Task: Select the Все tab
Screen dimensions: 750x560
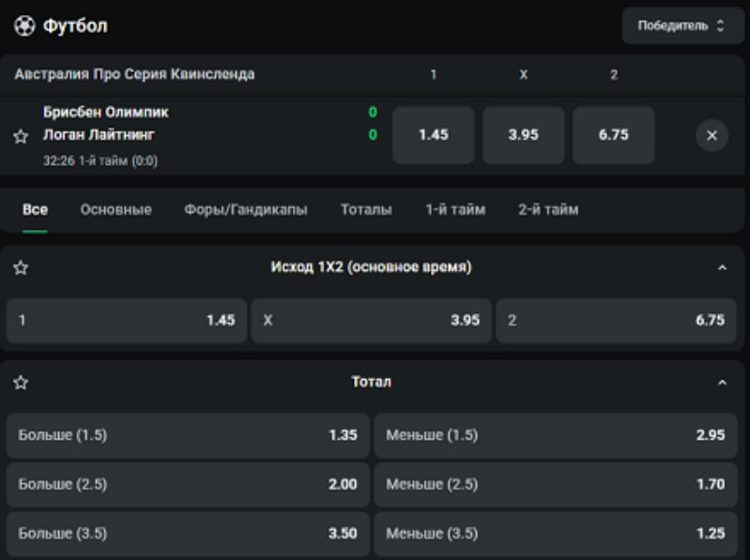Action: pos(35,210)
